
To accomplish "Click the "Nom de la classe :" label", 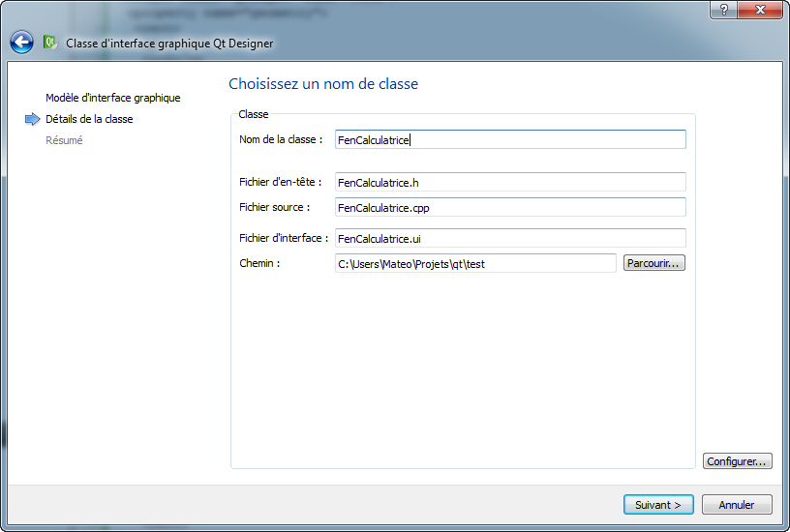I will [281, 139].
